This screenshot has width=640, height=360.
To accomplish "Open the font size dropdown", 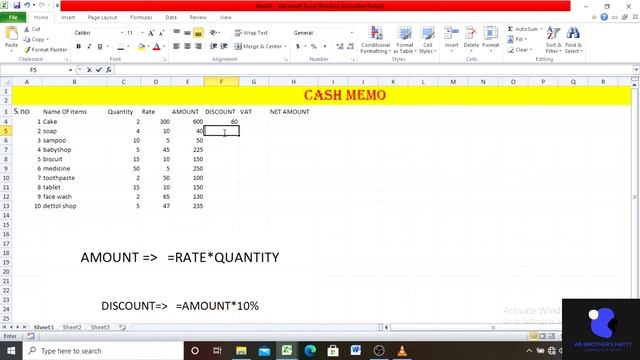I will (x=142, y=33).
